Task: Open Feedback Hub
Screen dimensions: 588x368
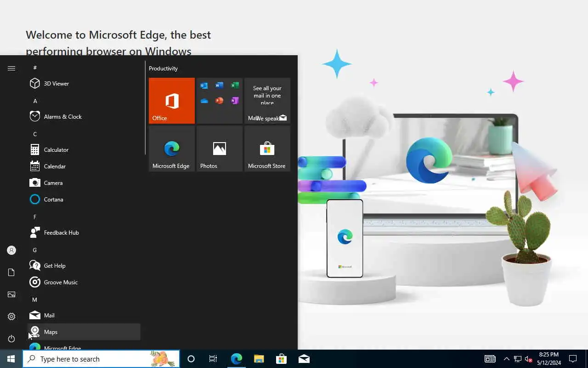Action: (84, 232)
